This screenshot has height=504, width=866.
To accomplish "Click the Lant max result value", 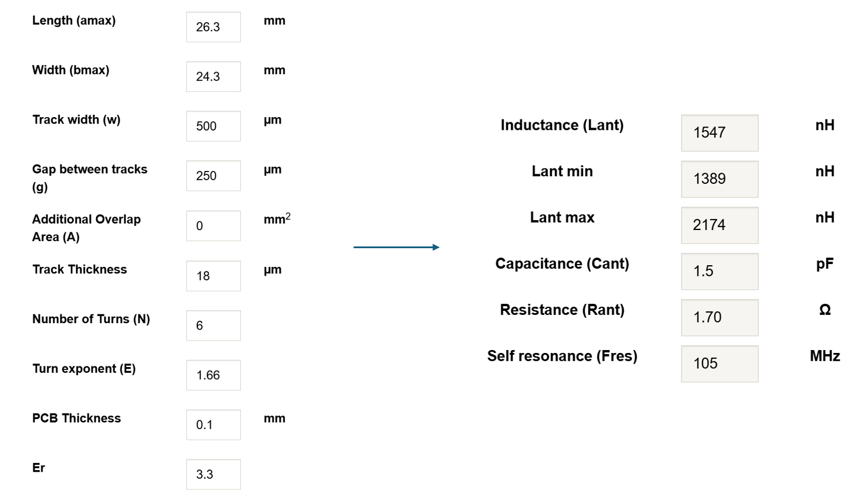I will pos(720,225).
